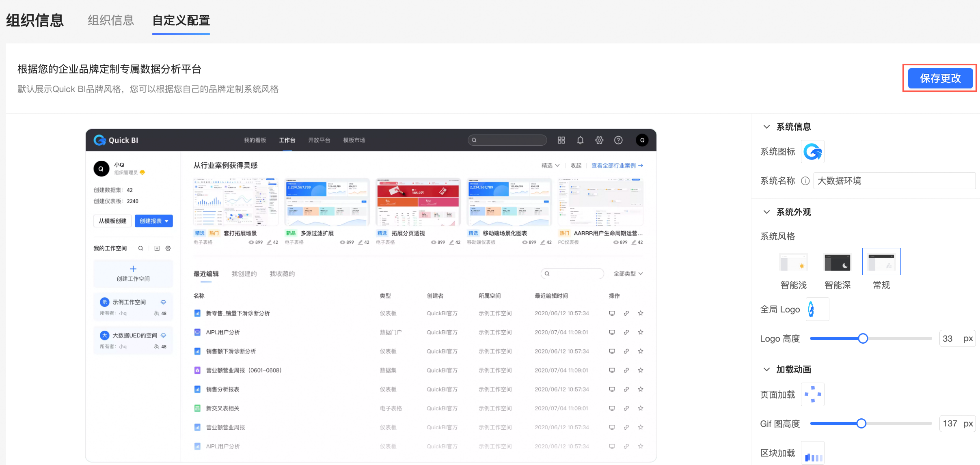This screenshot has width=980, height=465.
Task: Open 开放平台 in the preview nav
Action: click(x=319, y=140)
